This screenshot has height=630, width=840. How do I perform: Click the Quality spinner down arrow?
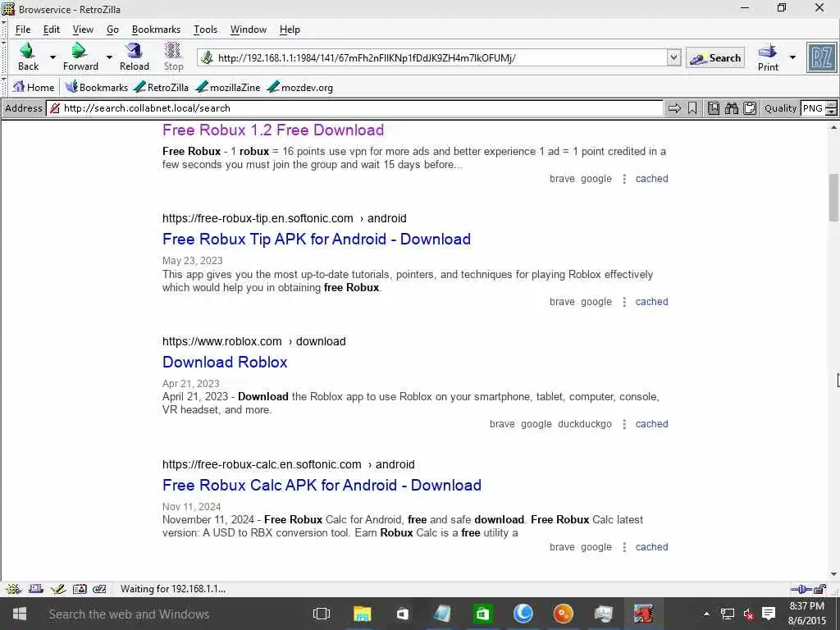[x=831, y=112]
